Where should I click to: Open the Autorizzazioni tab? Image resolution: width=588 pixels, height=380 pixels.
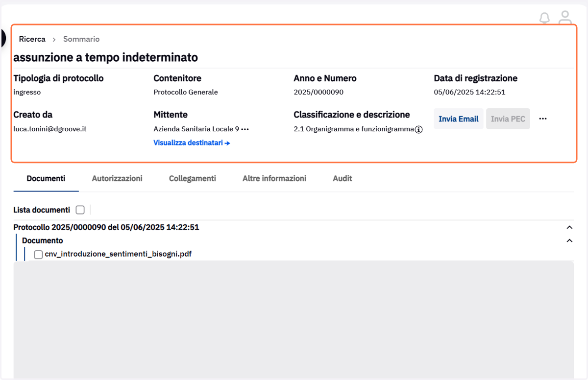(x=117, y=179)
